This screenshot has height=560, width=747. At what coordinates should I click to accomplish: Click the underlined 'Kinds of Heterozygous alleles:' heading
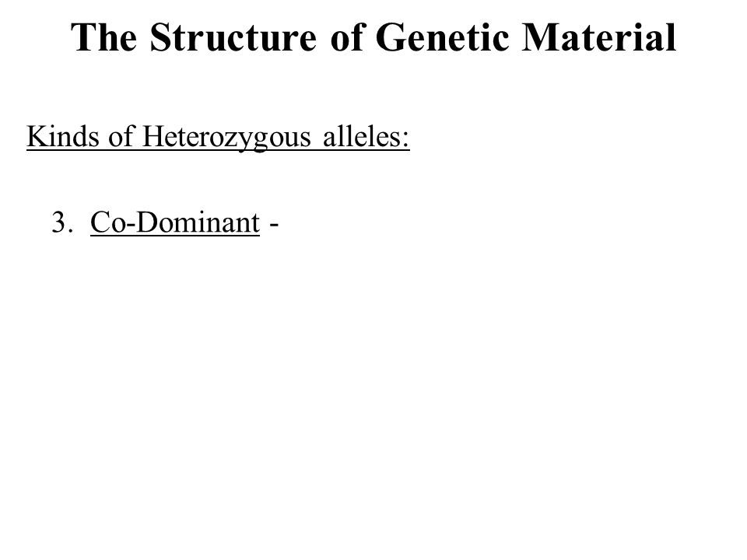point(218,137)
